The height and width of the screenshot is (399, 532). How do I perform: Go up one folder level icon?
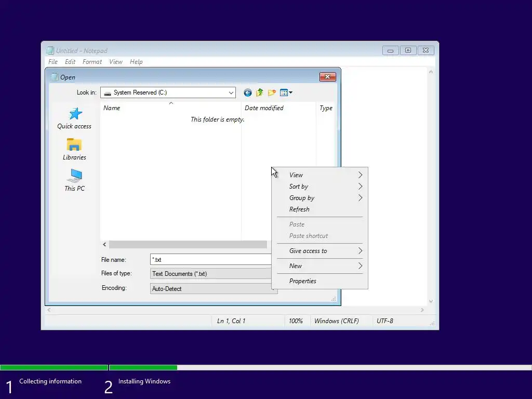260,92
